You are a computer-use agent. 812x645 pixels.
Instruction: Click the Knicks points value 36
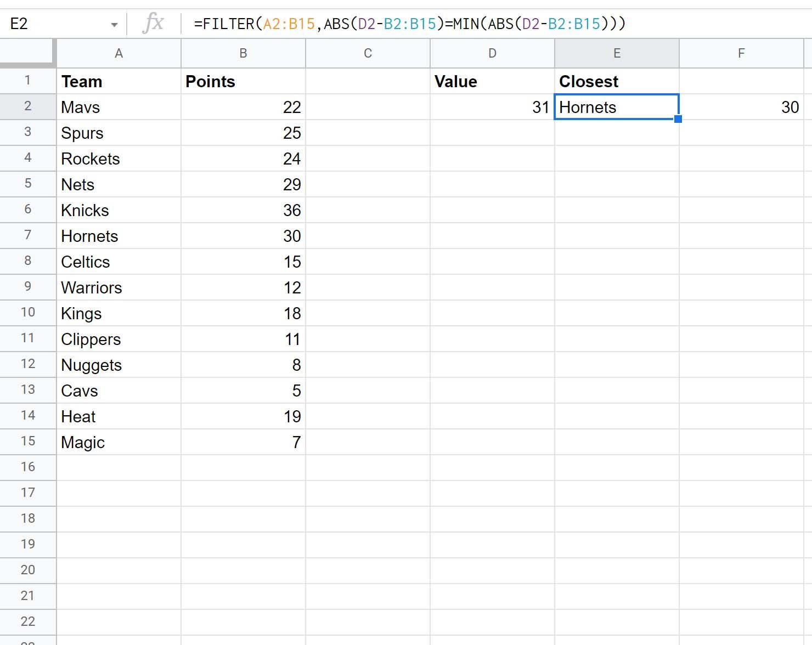click(x=243, y=210)
